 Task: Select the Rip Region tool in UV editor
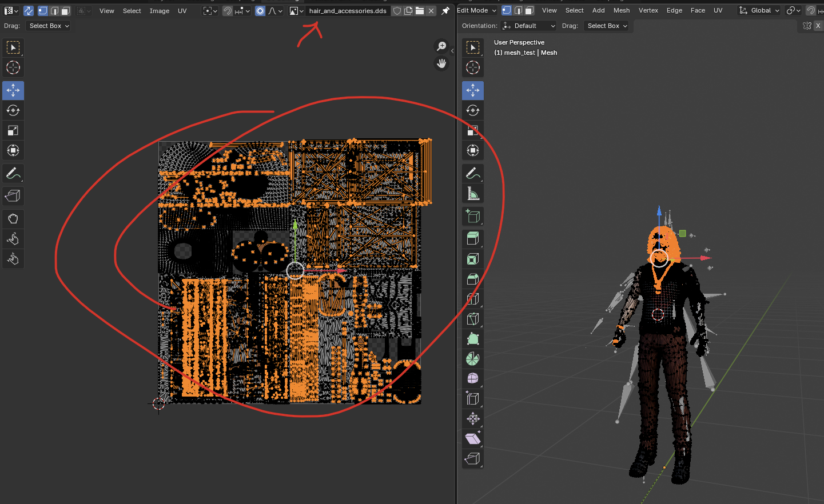pyautogui.click(x=13, y=196)
